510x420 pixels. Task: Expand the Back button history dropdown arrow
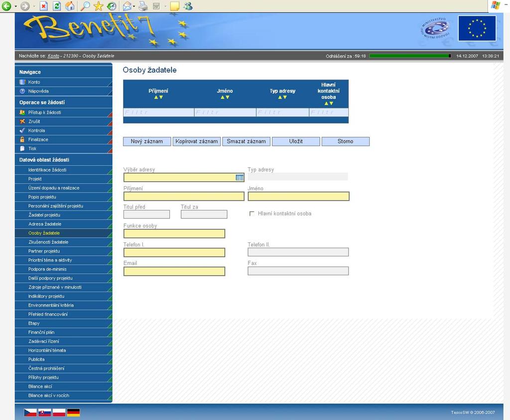tap(15, 6)
